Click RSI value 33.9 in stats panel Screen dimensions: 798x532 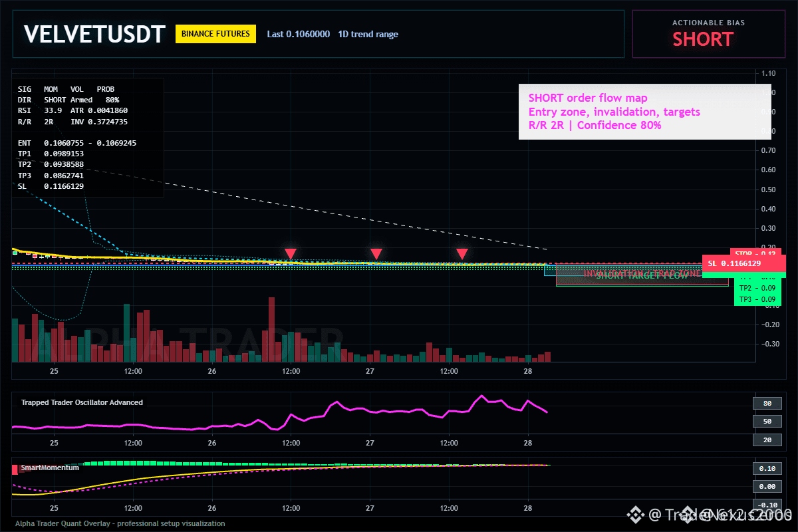[x=53, y=110]
